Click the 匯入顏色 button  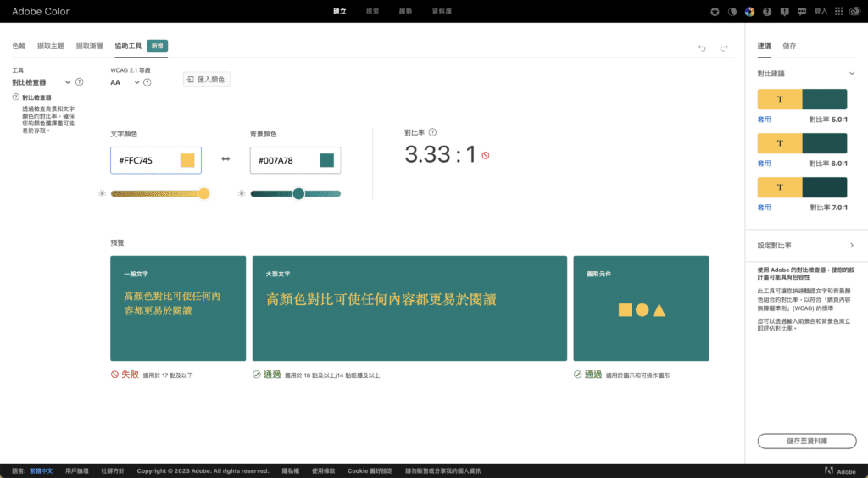coord(207,79)
